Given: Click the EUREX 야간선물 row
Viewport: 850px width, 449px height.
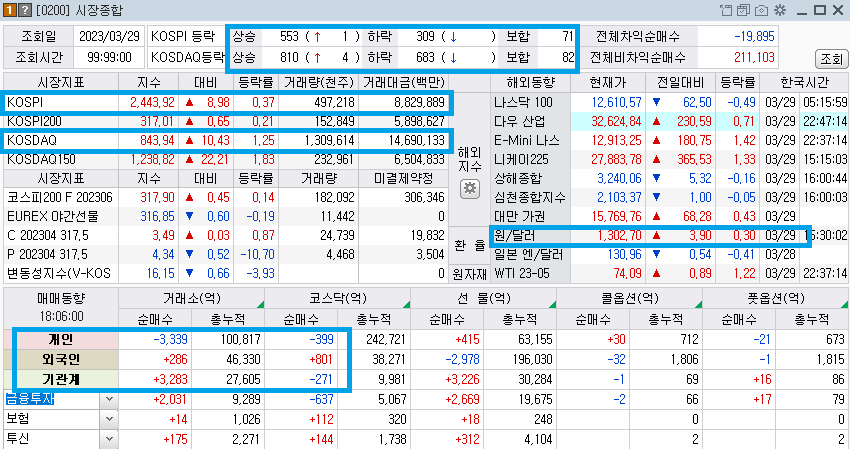Looking at the screenshot, I should pos(226,216).
